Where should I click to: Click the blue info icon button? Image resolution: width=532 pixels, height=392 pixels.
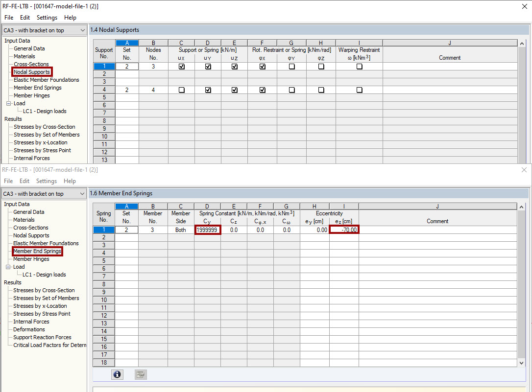click(x=117, y=374)
